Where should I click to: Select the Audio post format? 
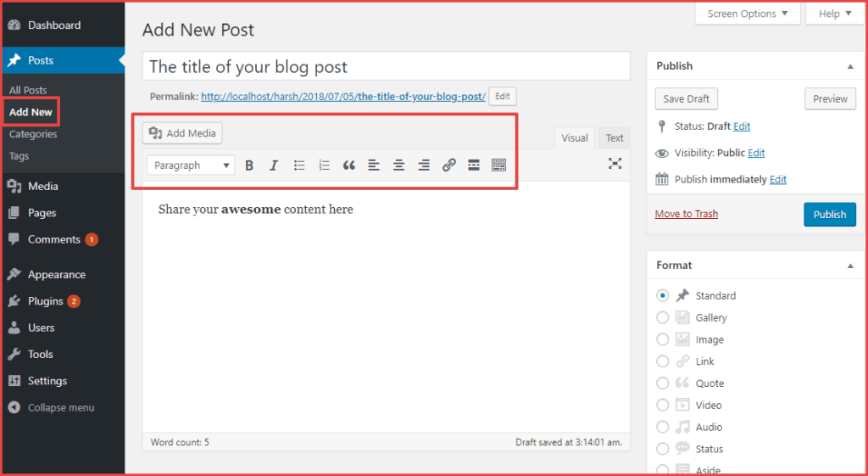[x=663, y=428]
